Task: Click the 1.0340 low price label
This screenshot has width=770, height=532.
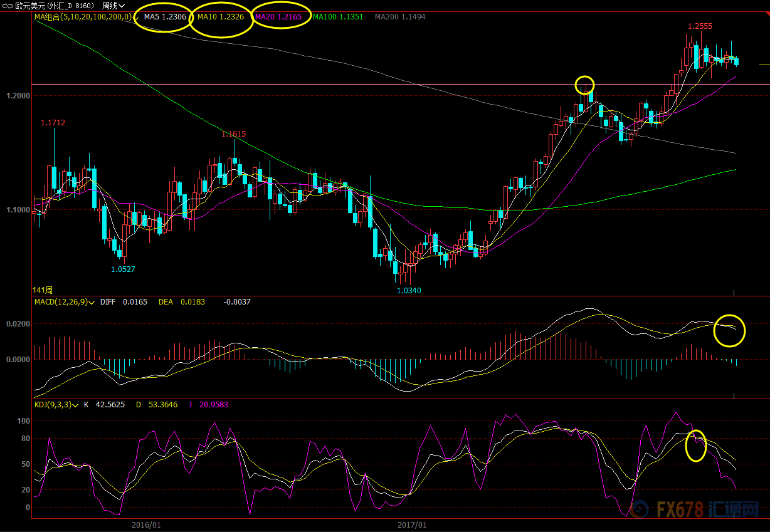Action: click(408, 291)
